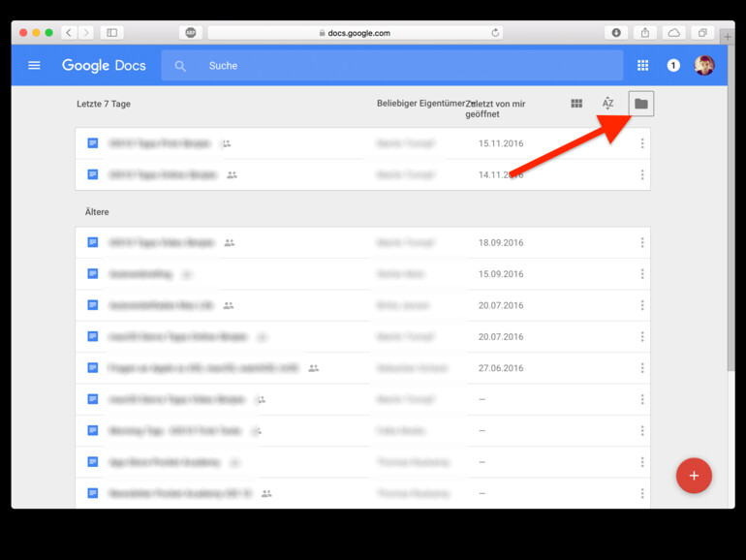746x560 pixels.
Task: Open more options for 15.09.2016 document
Action: click(642, 274)
